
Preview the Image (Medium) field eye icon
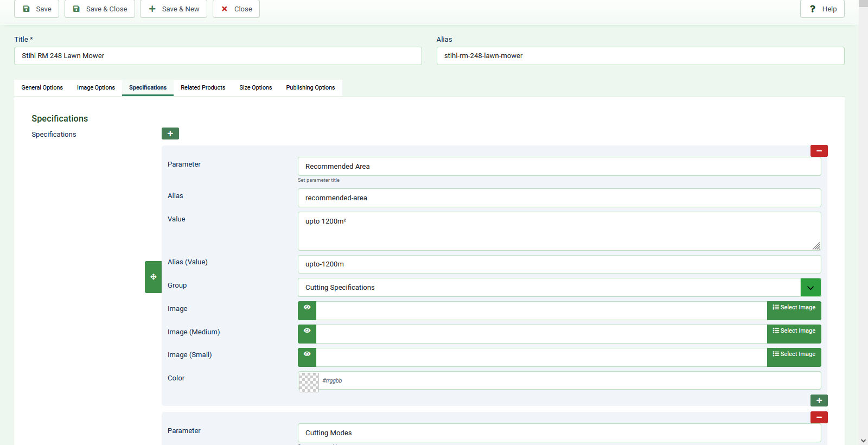[x=307, y=334]
